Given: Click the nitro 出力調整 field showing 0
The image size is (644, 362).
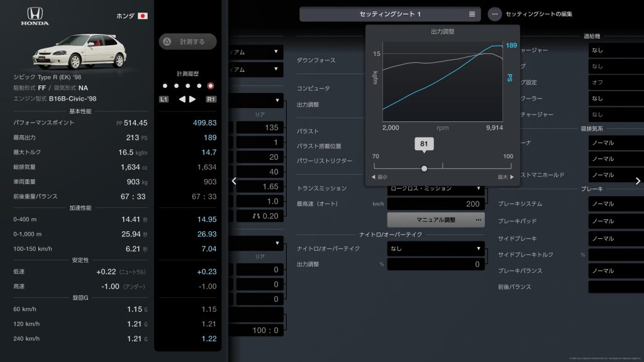Looking at the screenshot, I should click(x=436, y=265).
